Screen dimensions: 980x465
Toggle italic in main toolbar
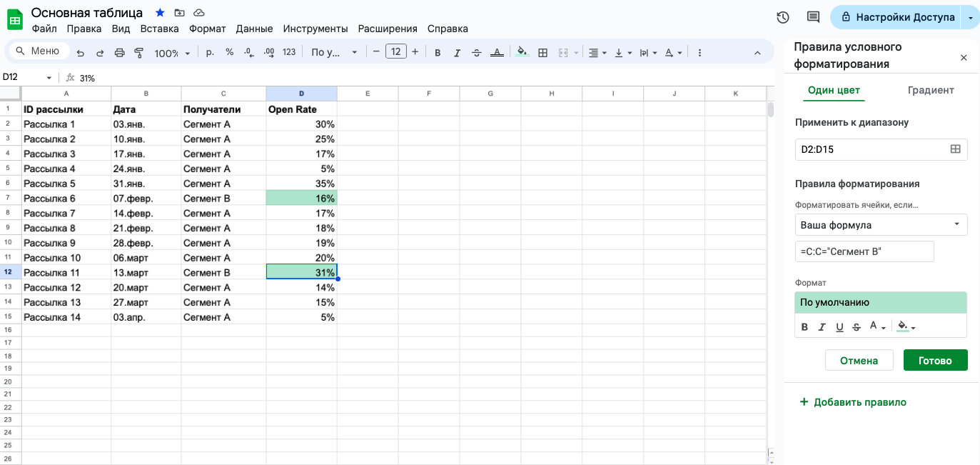(458, 53)
